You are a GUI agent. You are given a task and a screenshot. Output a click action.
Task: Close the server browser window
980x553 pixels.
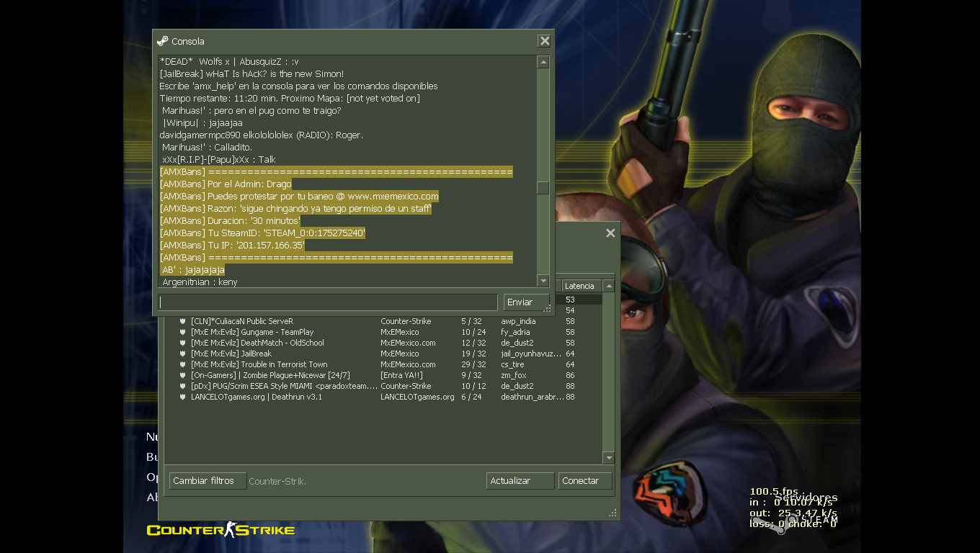tap(610, 233)
